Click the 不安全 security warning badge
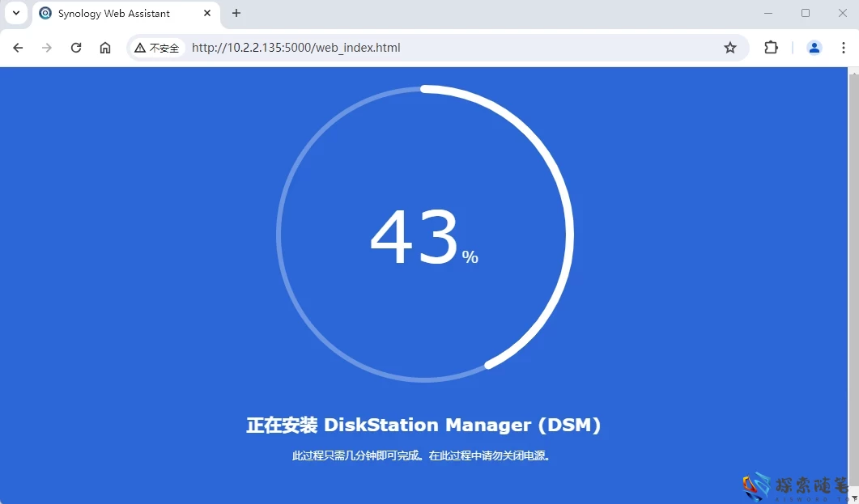 pos(156,48)
